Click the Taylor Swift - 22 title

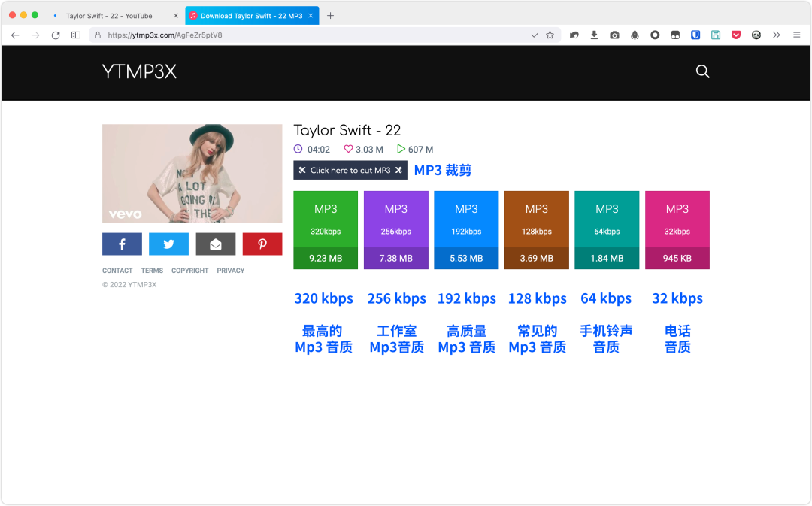(x=347, y=130)
